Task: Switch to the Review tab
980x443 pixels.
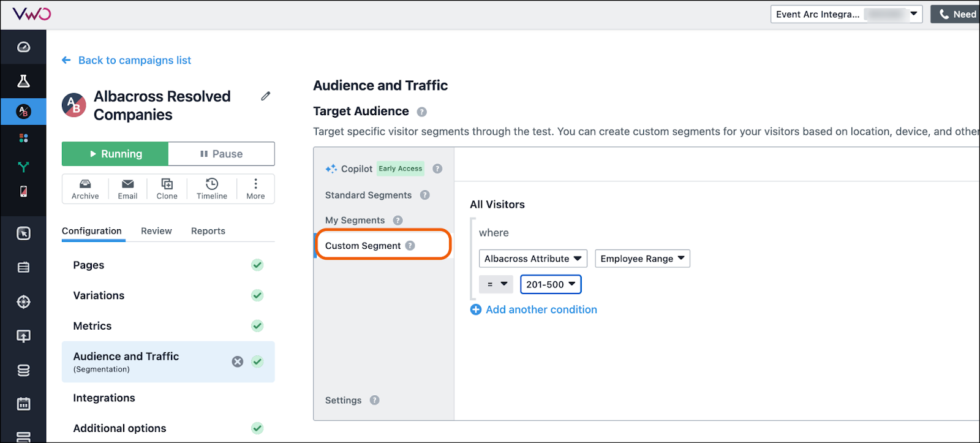Action: [x=156, y=231]
